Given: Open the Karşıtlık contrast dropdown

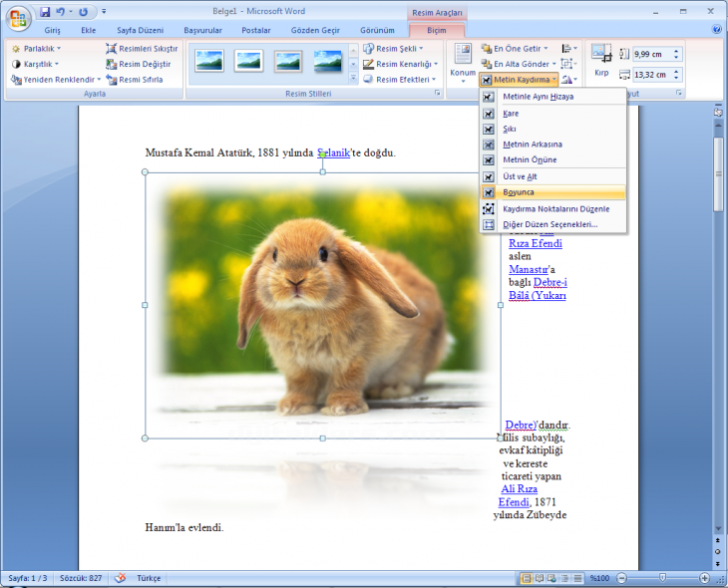Looking at the screenshot, I should point(35,64).
